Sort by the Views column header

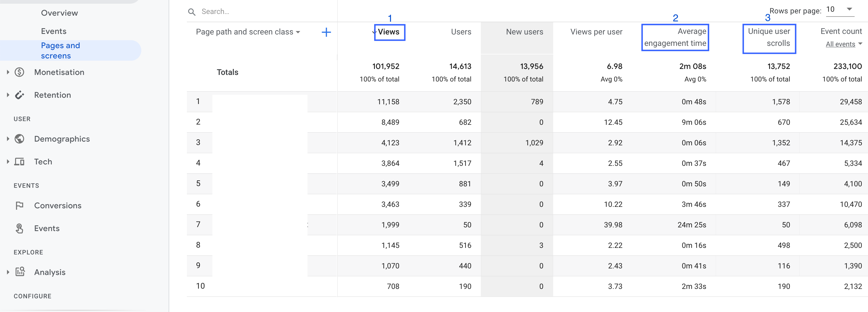389,32
